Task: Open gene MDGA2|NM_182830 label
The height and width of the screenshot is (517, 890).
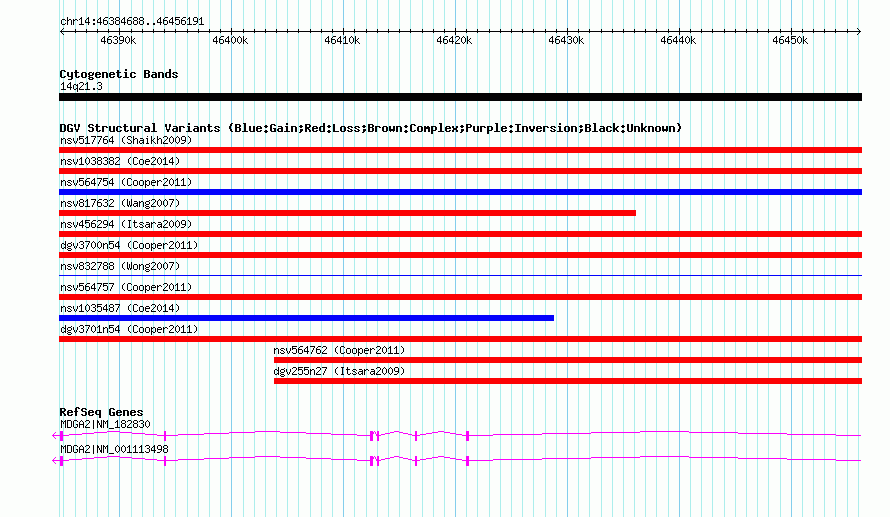Action: (x=105, y=424)
